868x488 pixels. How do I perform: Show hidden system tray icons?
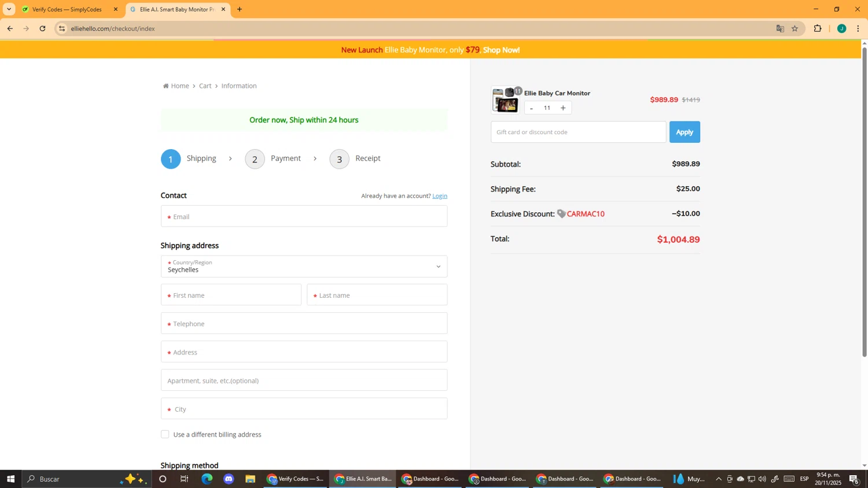pos(719,479)
